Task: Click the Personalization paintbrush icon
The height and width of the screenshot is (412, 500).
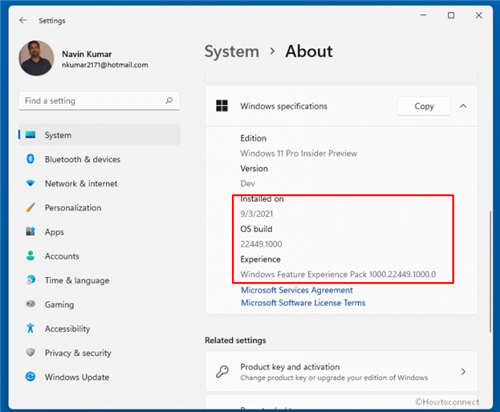Action: tap(30, 207)
